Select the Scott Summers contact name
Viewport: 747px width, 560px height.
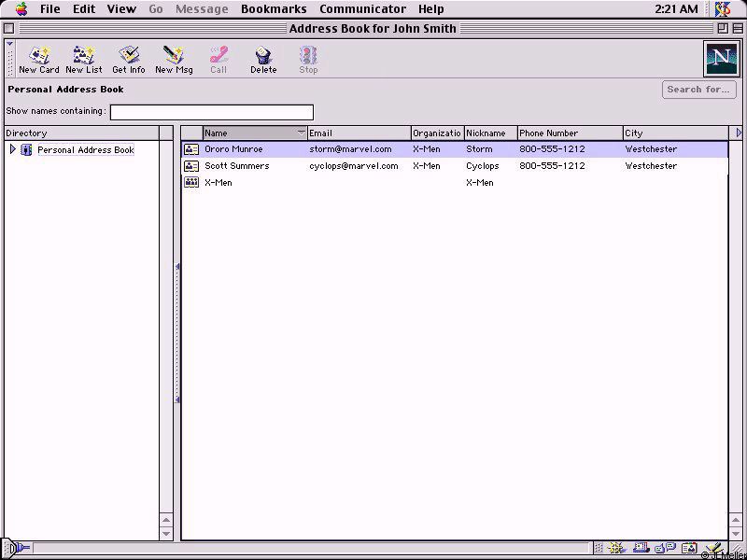click(x=237, y=166)
